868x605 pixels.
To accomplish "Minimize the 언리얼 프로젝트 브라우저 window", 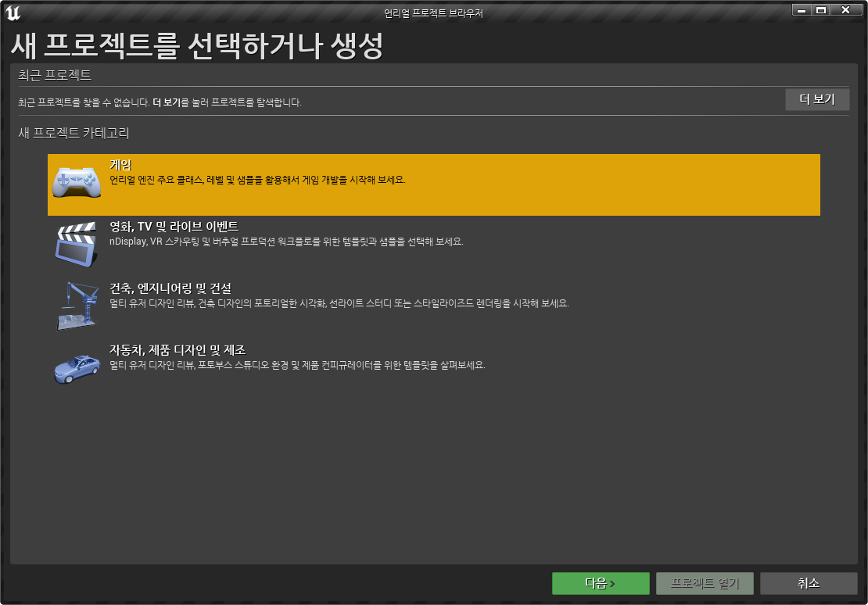I will click(x=801, y=10).
